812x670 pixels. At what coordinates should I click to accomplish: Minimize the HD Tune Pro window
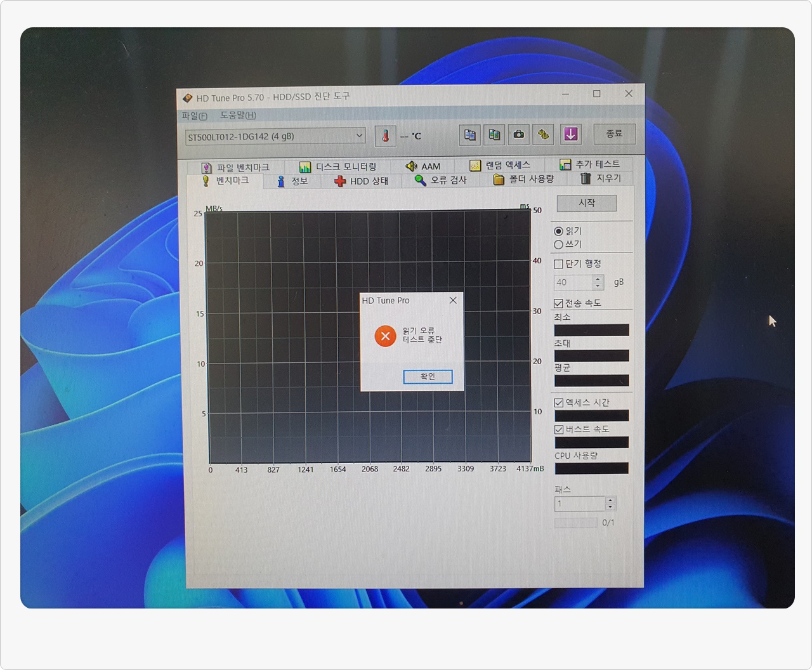565,95
